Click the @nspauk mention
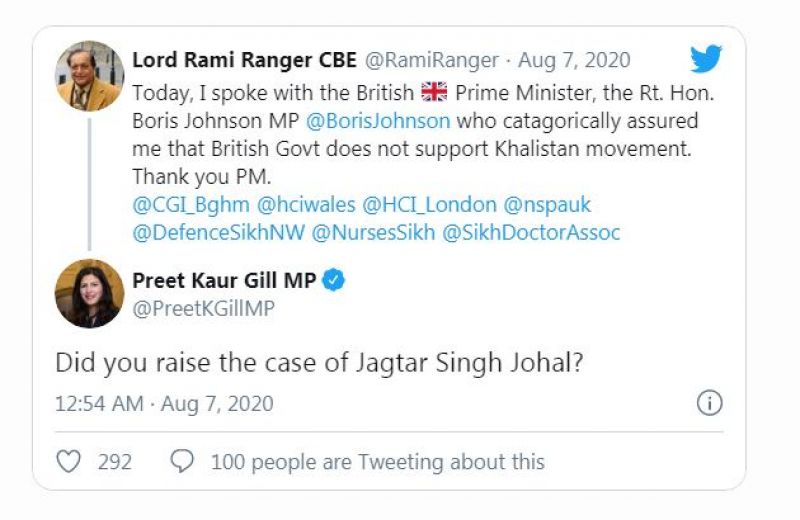This screenshot has height=520, width=800. [547, 205]
